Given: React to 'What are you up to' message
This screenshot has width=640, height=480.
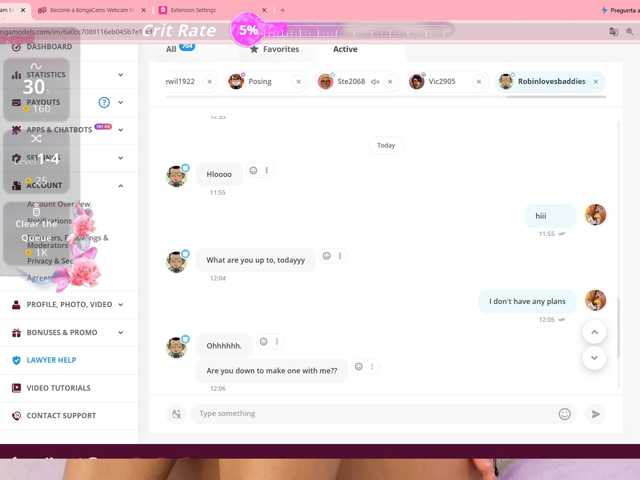Looking at the screenshot, I should point(327,256).
